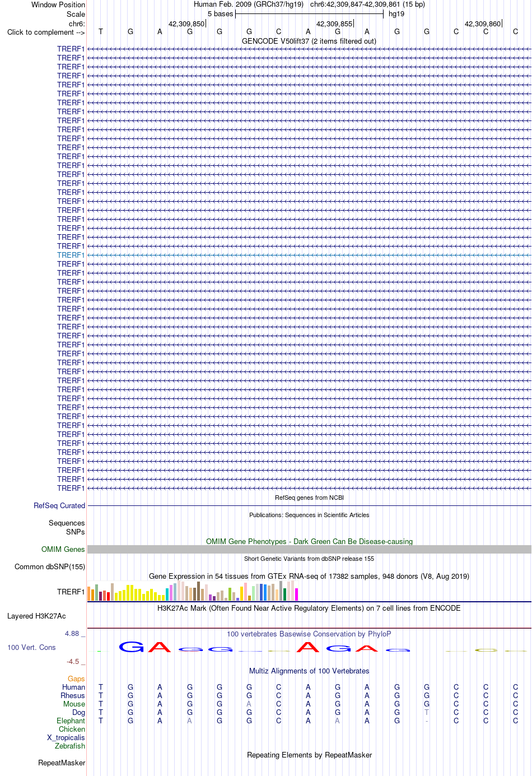
Task: Click the 'RefSeq genes from NCBI' track title
Action: 309,498
